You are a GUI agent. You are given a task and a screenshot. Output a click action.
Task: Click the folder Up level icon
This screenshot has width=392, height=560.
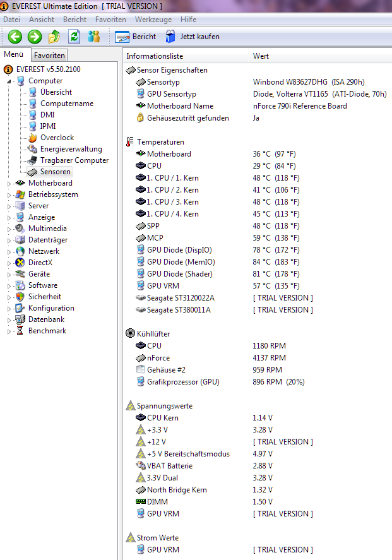coord(55,37)
